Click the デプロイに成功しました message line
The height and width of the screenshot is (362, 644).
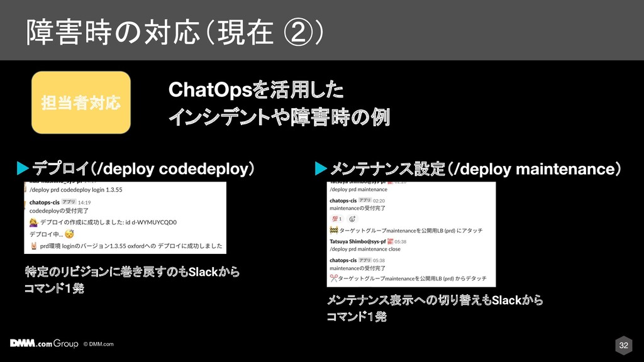click(x=131, y=246)
